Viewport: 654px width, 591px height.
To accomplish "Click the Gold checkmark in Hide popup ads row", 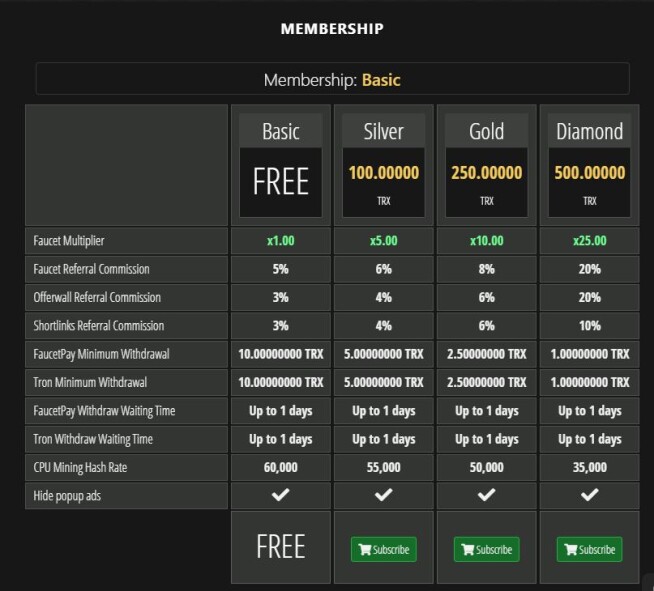I will (x=486, y=495).
